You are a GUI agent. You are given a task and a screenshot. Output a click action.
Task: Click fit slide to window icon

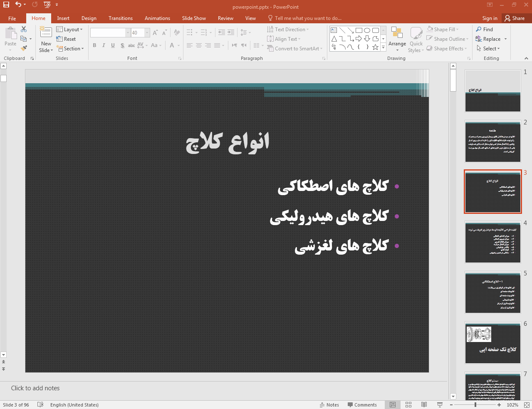[x=526, y=405]
